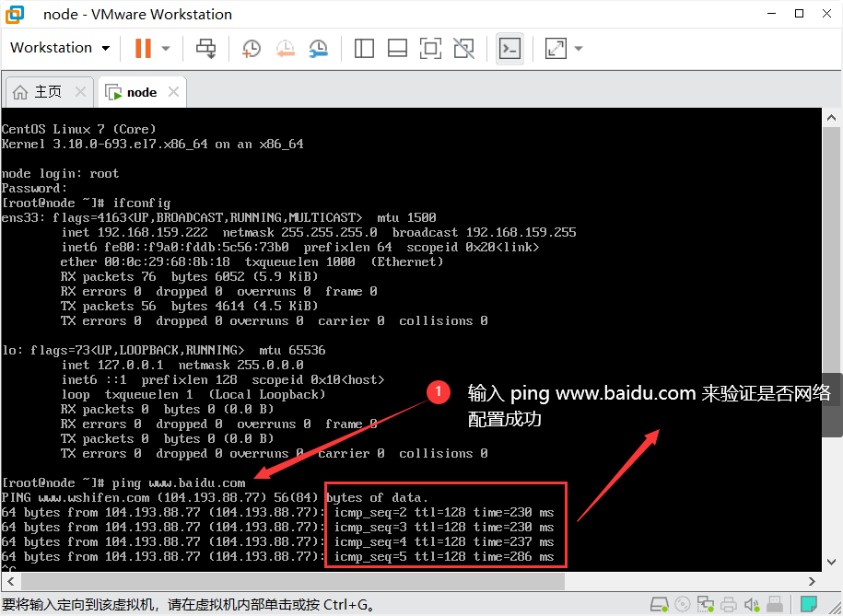
Task: Click the CD/DVD drive status icon
Action: (x=683, y=605)
